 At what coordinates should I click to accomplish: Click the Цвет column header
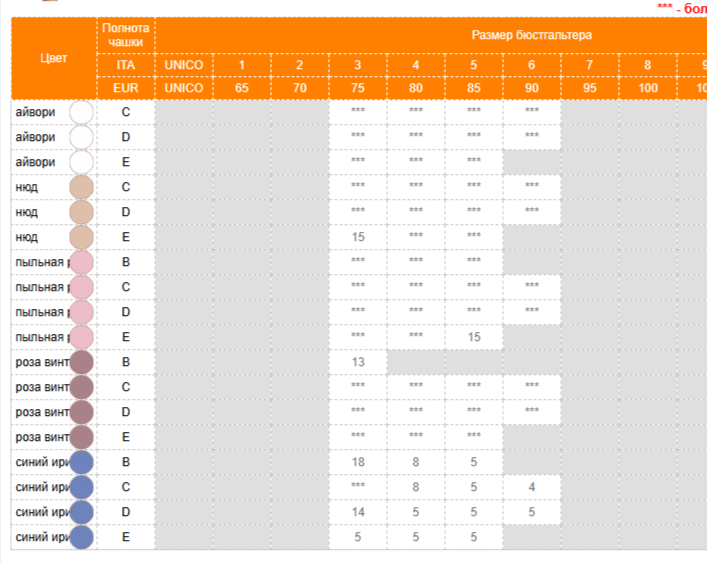tap(54, 58)
